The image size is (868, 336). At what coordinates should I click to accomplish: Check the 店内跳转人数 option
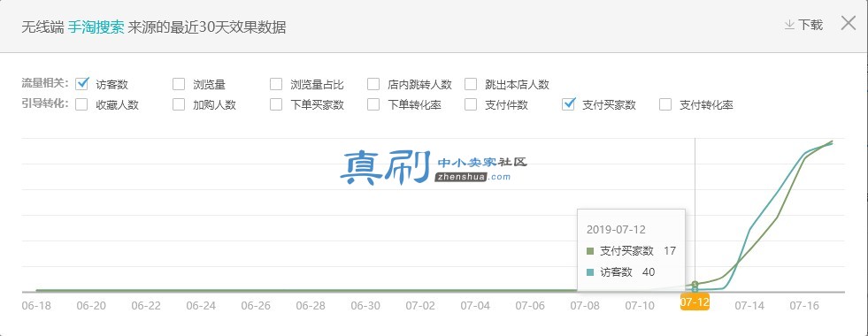pos(373,85)
